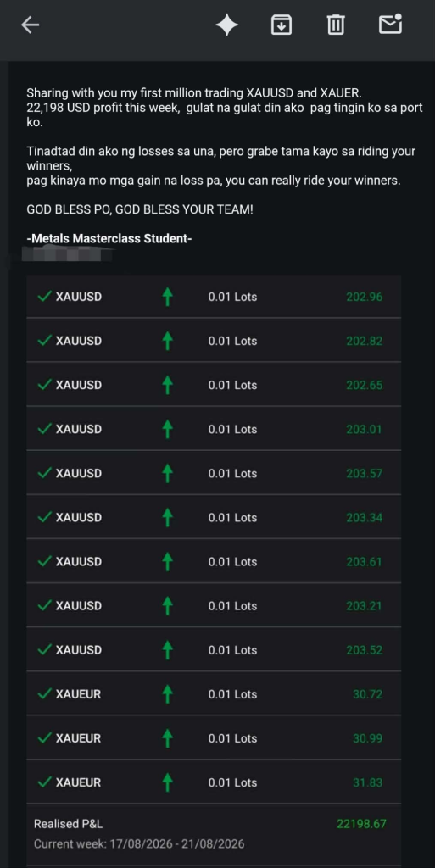This screenshot has width=435, height=868.
Task: Click the checkmark on the 30.99 XAUEUR trade
Action: [x=44, y=738]
